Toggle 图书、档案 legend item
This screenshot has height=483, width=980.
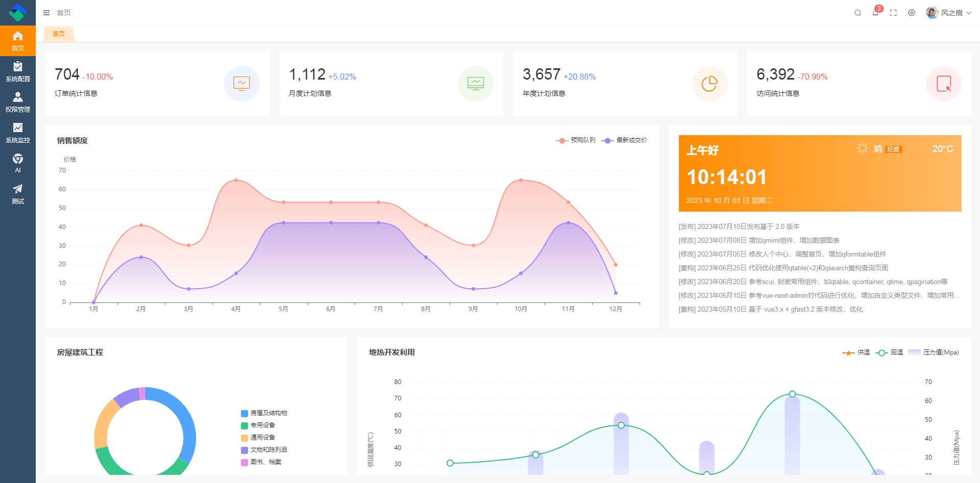(x=261, y=462)
